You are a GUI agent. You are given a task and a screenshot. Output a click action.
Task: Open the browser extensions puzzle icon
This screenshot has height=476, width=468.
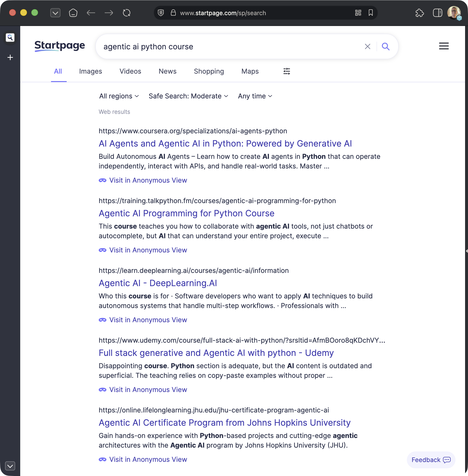coord(419,13)
